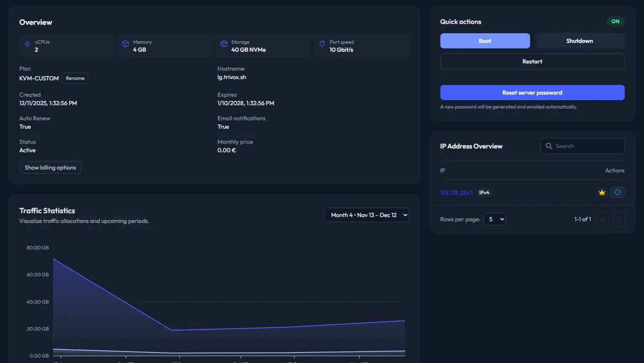The width and height of the screenshot is (644, 363).
Task: Click the Storage box icon
Action: point(224,44)
